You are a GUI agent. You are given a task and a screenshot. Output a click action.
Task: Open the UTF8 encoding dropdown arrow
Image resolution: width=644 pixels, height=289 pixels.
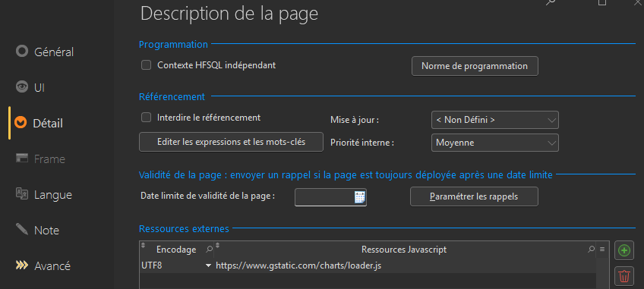[x=208, y=266]
